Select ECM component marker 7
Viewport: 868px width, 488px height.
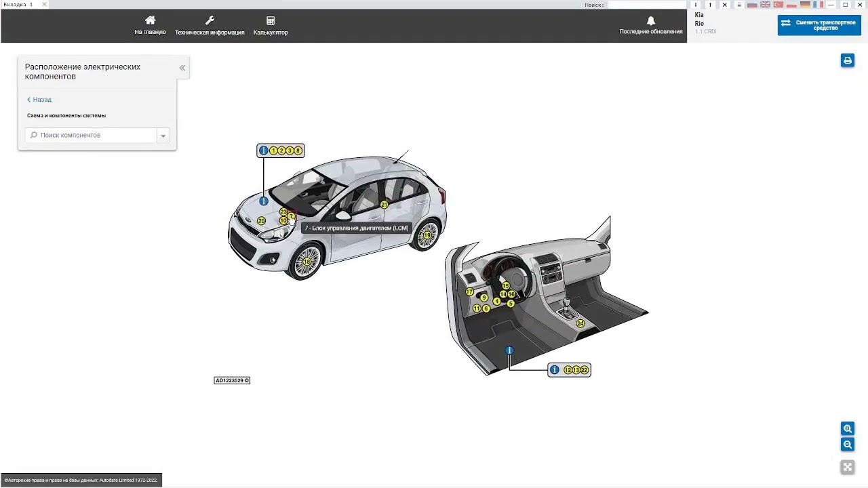[291, 216]
